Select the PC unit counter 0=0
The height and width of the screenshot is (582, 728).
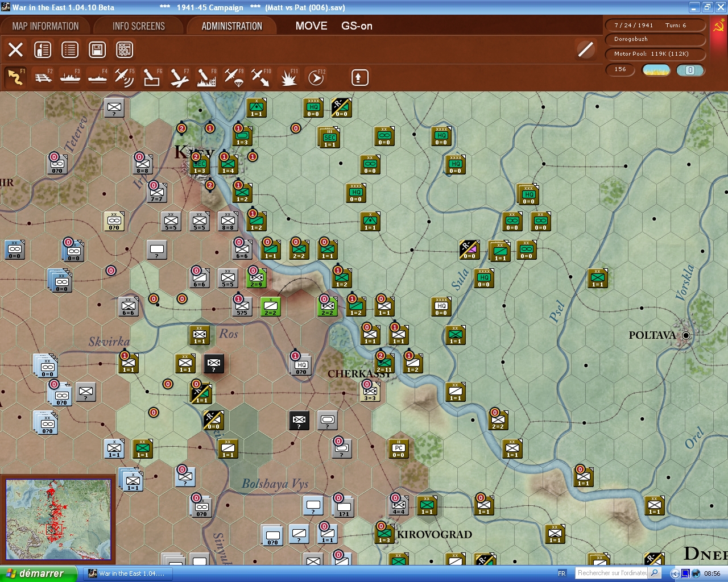click(x=398, y=448)
